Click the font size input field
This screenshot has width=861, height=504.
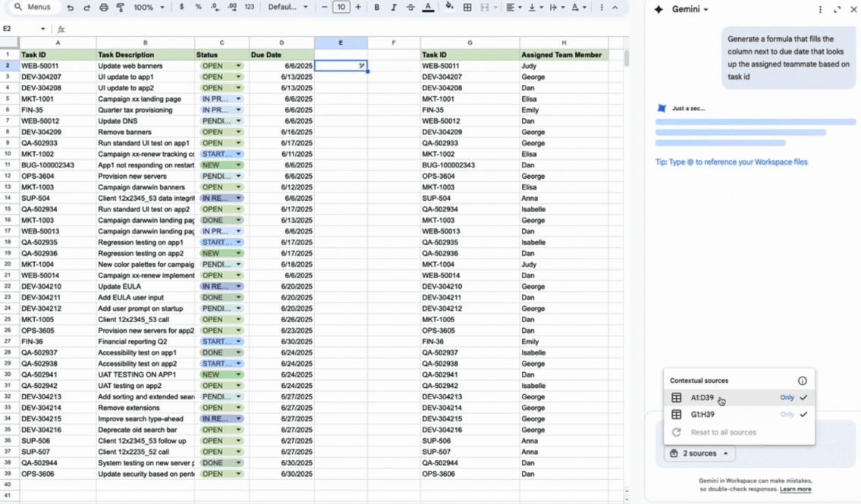point(341,8)
